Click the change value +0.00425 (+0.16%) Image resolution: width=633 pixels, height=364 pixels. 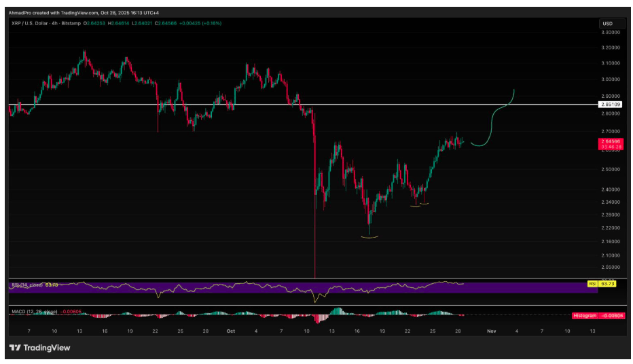(201, 23)
